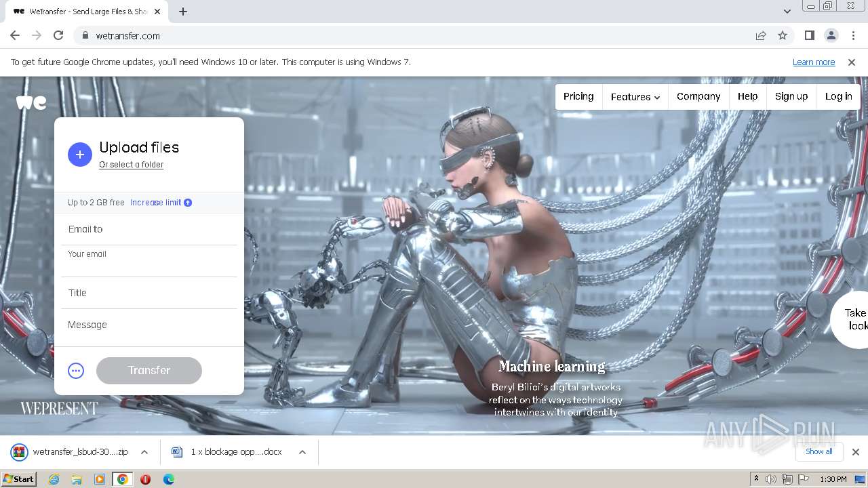Open Microsoft Edge taskbar icon
868x488 pixels.
168,479
